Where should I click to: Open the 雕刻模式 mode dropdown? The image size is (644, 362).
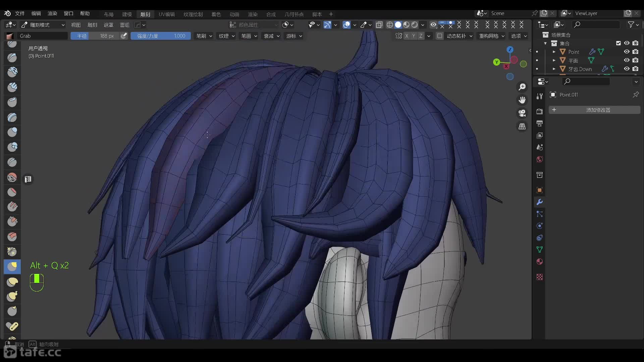[43, 25]
